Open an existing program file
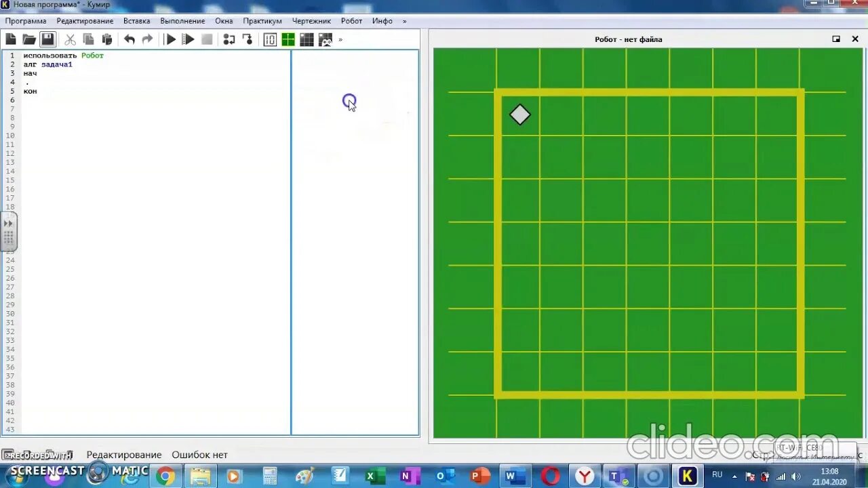This screenshot has height=488, width=868. coord(29,39)
